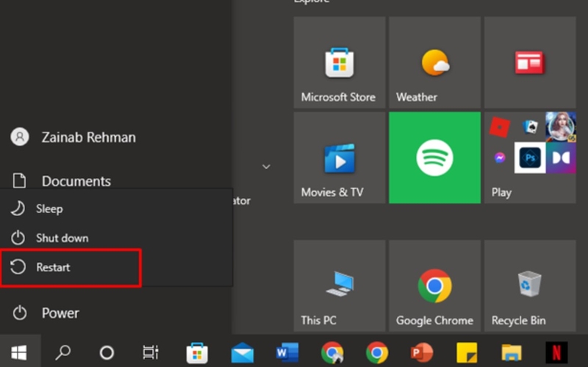Open the Weather tile
This screenshot has width=588, height=367.
[x=434, y=63]
